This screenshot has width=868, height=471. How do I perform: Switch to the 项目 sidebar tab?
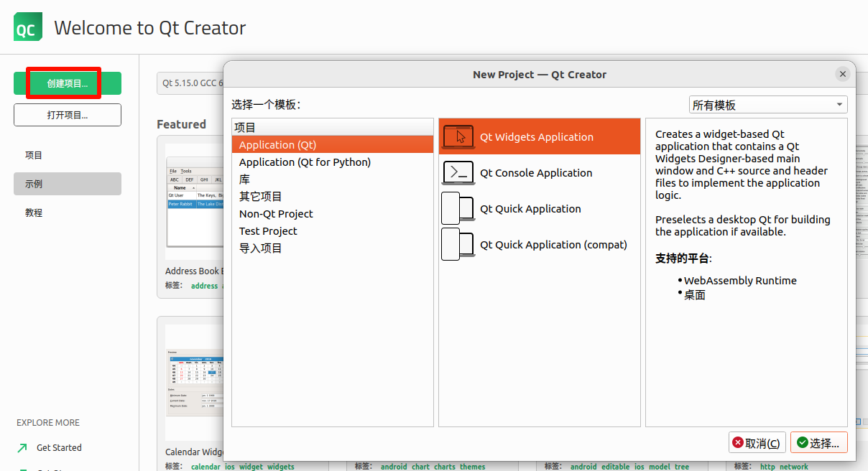coord(68,155)
